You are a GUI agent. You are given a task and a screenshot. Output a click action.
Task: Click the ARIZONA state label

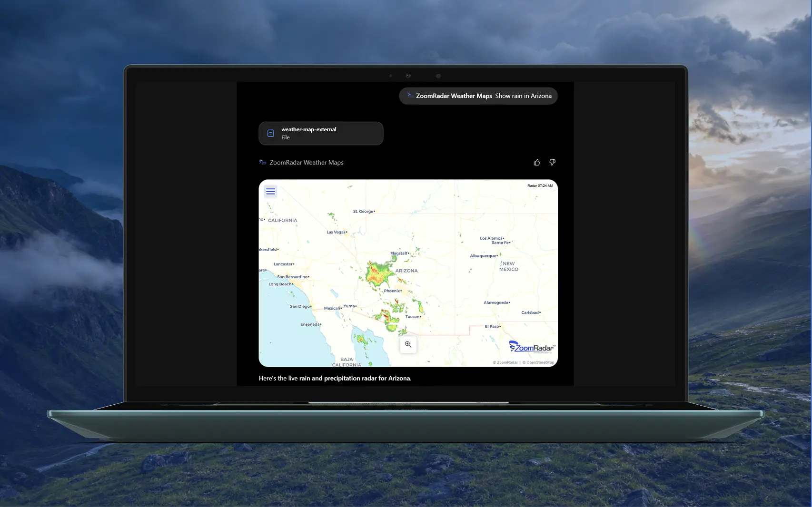(x=406, y=271)
